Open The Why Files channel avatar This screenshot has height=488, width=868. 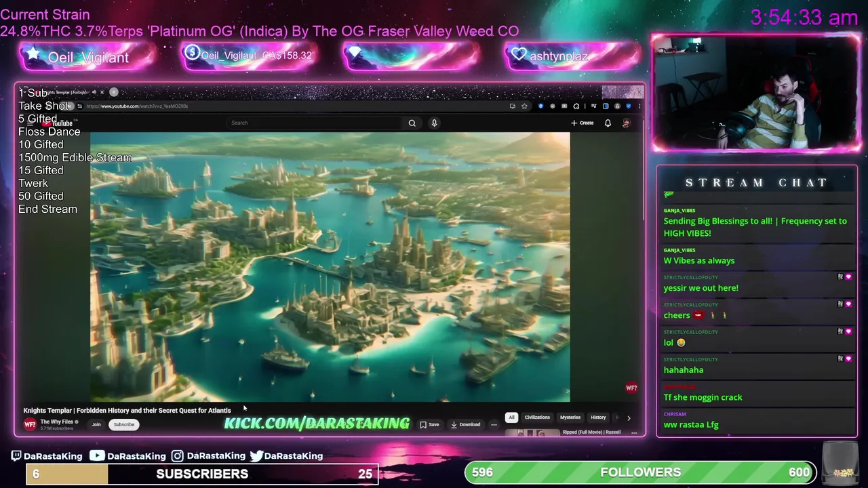30,424
